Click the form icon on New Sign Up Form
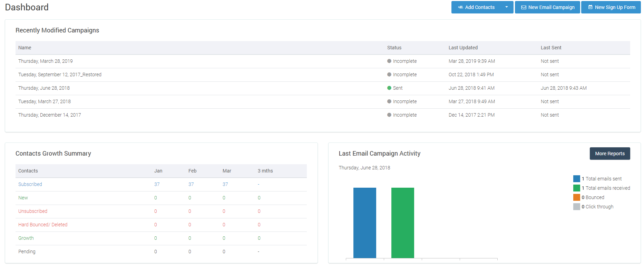The image size is (644, 266). point(591,7)
